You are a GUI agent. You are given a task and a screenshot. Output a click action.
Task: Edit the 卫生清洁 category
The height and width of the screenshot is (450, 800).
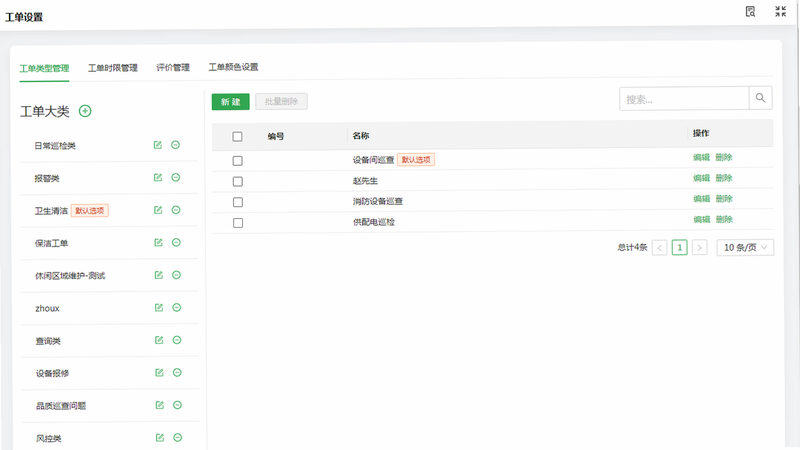(158, 210)
